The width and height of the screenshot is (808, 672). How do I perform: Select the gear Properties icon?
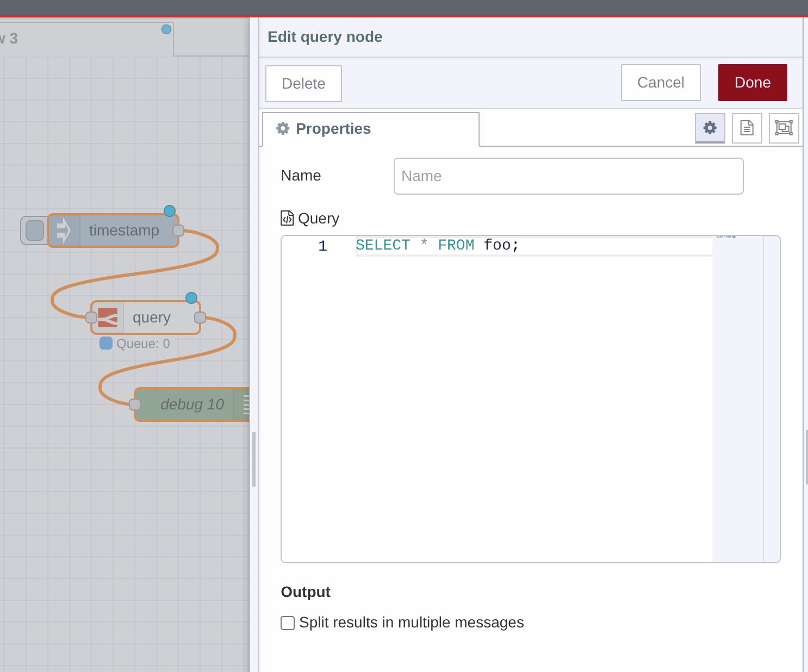710,128
